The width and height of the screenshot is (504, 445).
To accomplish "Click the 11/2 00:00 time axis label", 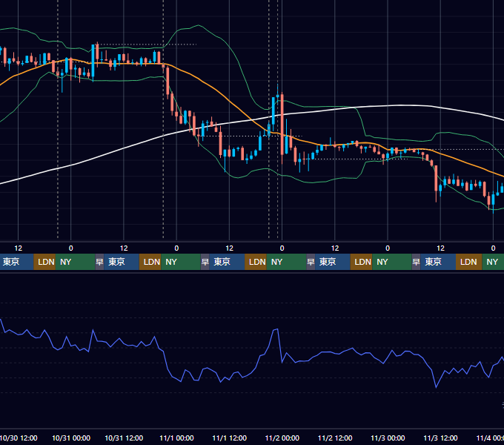I will [x=282, y=438].
